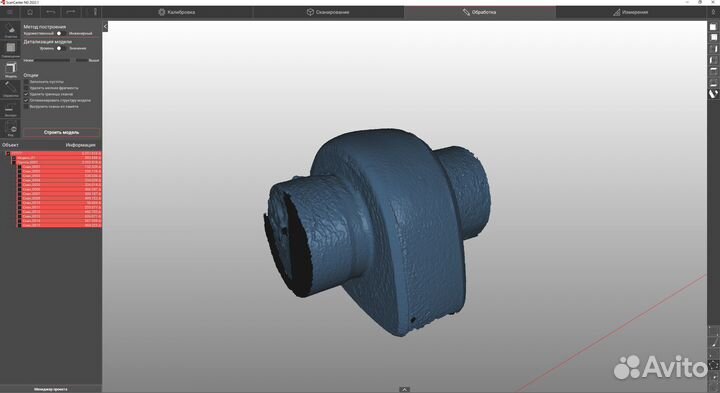This screenshot has width=720, height=393.
Task: Open the Калибровка tab
Action: (177, 12)
